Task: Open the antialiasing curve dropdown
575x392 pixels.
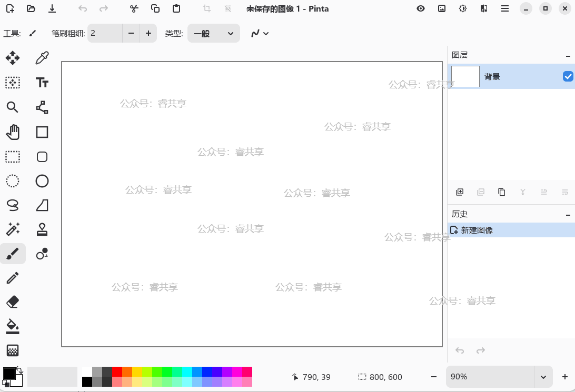Action: (260, 33)
